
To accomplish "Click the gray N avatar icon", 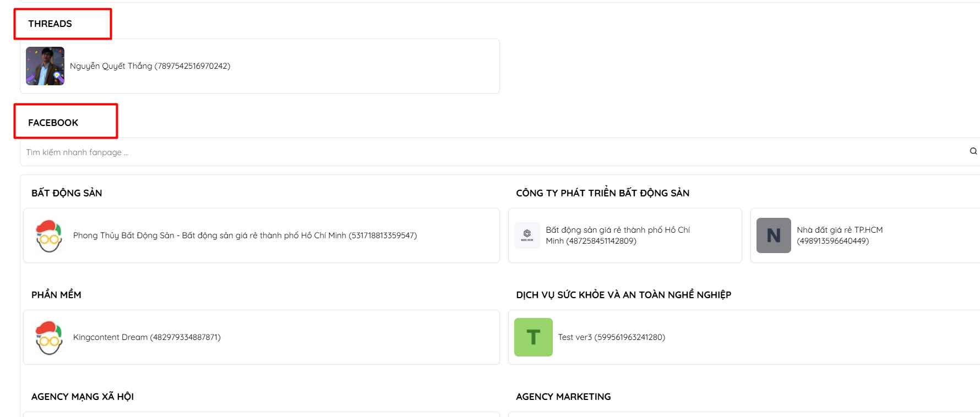I will click(774, 235).
